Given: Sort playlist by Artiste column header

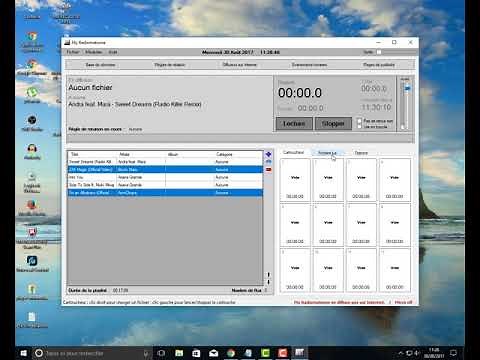Looking at the screenshot, I should 141,154.
